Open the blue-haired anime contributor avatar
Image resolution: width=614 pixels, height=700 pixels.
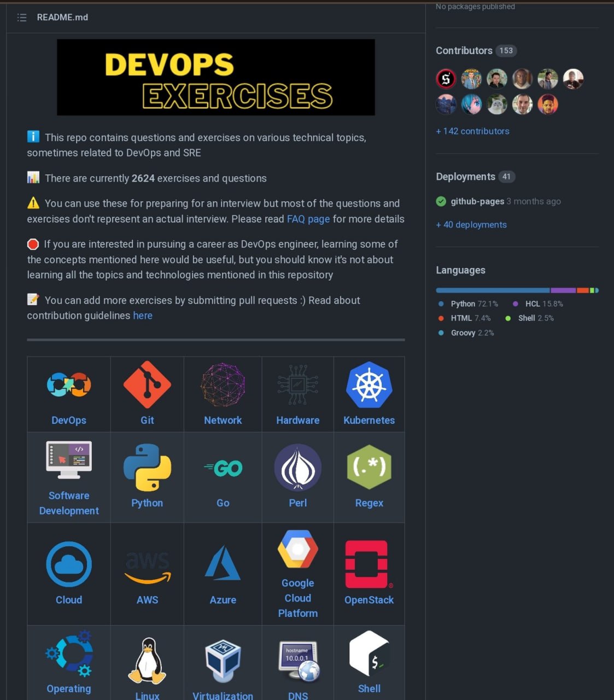click(471, 104)
